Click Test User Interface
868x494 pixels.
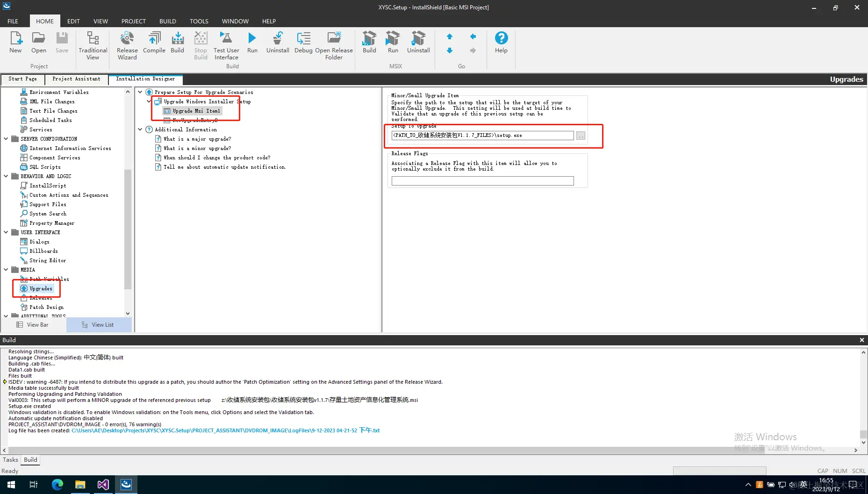point(226,45)
